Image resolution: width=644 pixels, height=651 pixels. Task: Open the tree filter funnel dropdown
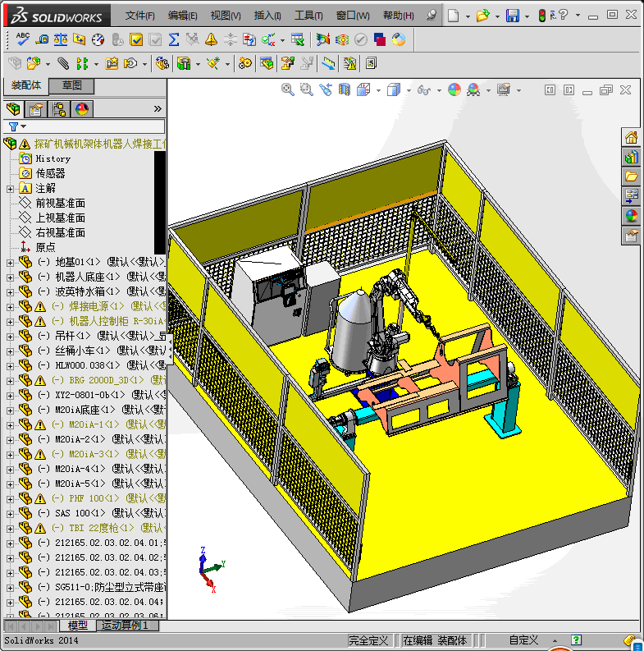click(17, 126)
